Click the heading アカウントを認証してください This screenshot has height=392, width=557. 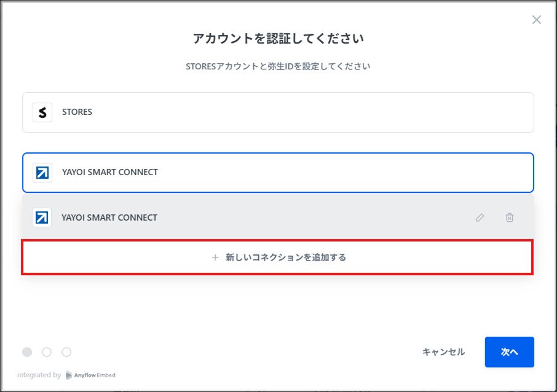click(278, 38)
